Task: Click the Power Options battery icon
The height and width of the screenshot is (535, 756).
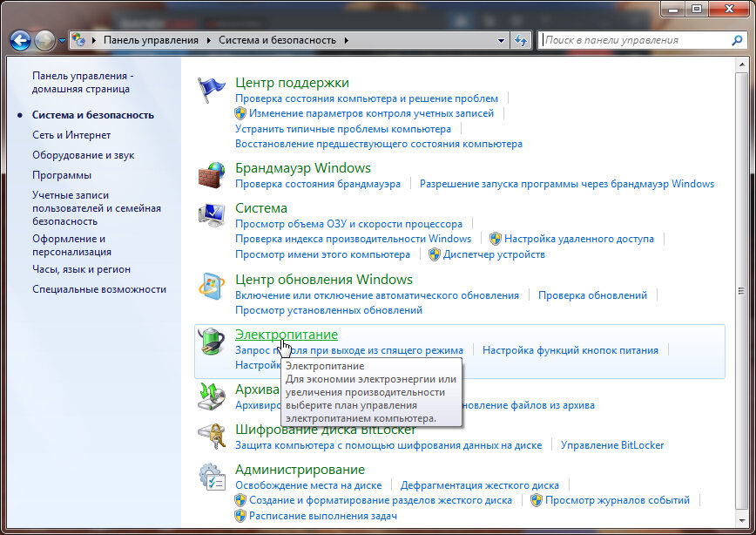Action: tap(212, 341)
